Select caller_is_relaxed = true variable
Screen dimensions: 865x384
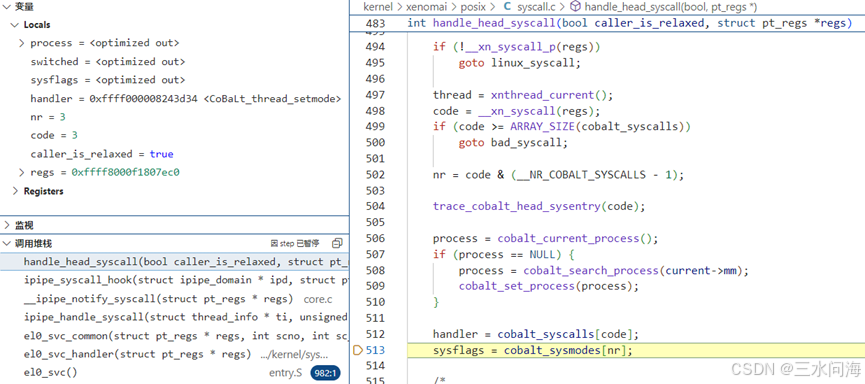click(x=174, y=154)
